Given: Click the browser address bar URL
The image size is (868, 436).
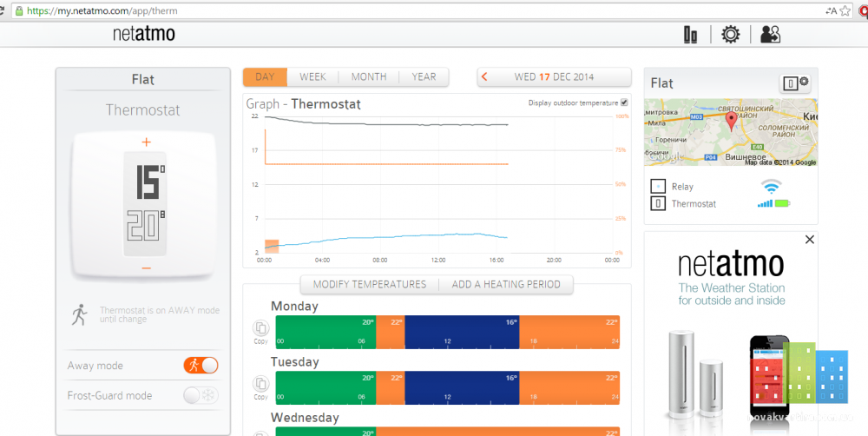Looking at the screenshot, I should [102, 10].
